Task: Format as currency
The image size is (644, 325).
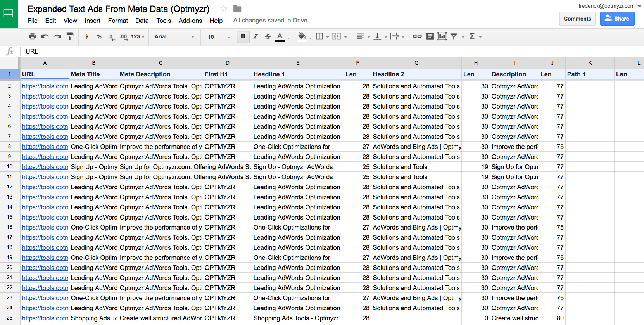Action: coord(87,36)
